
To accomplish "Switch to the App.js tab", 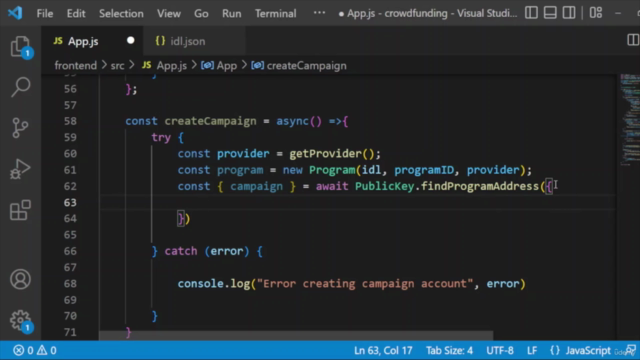I will [83, 41].
